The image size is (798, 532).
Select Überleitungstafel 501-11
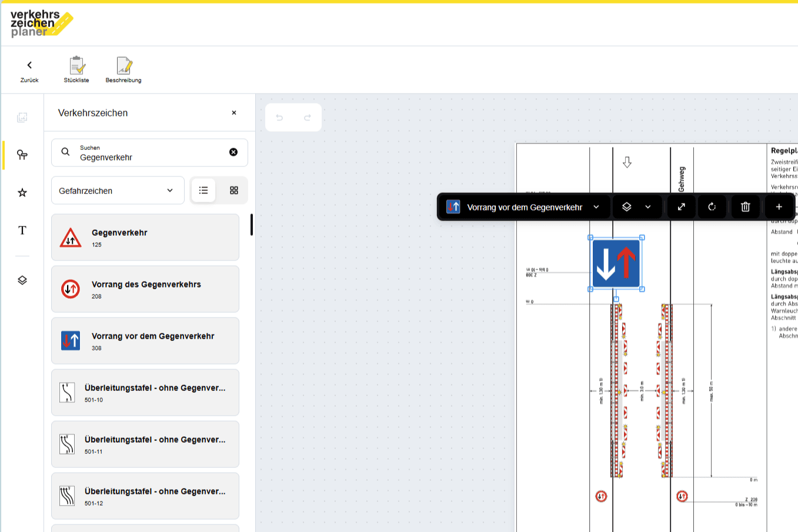point(145,444)
